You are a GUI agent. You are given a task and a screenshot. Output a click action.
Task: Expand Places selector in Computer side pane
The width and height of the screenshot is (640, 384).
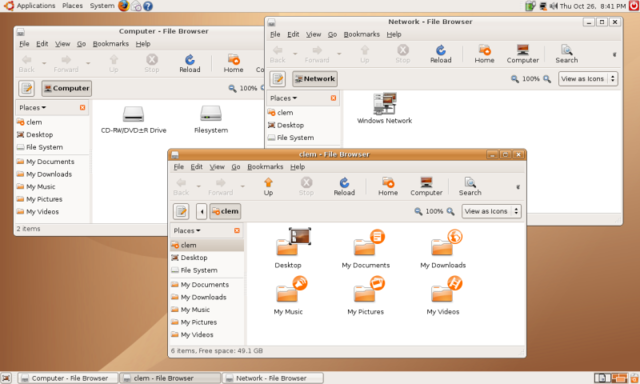coord(33,107)
